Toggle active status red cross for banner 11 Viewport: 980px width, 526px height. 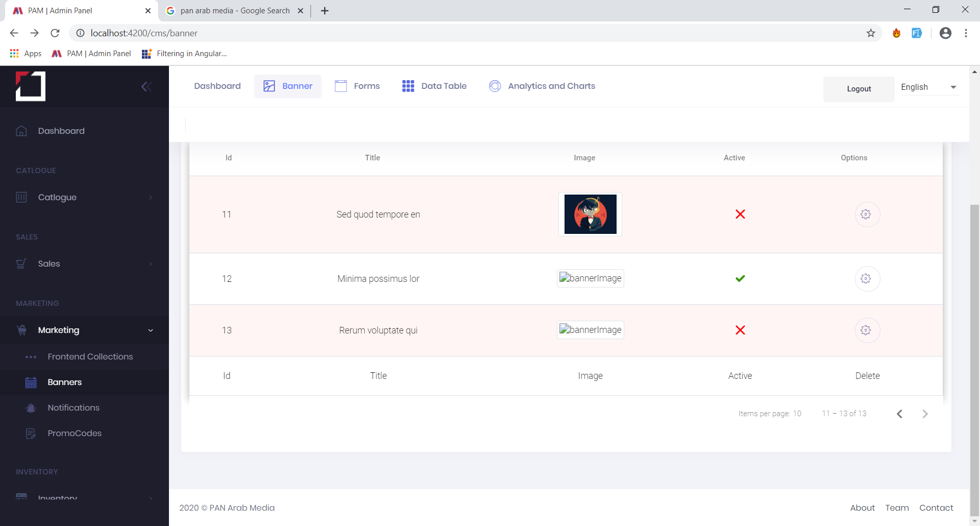point(740,214)
